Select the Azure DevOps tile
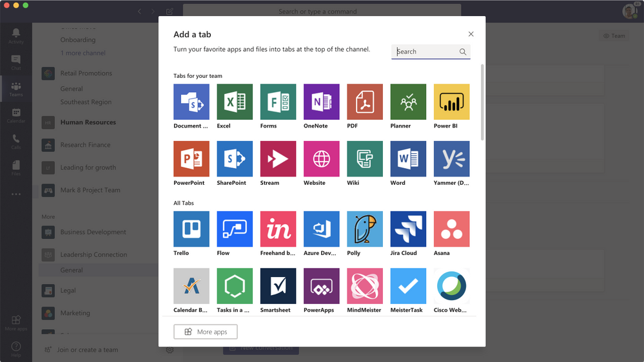The width and height of the screenshot is (644, 362). pyautogui.click(x=322, y=229)
